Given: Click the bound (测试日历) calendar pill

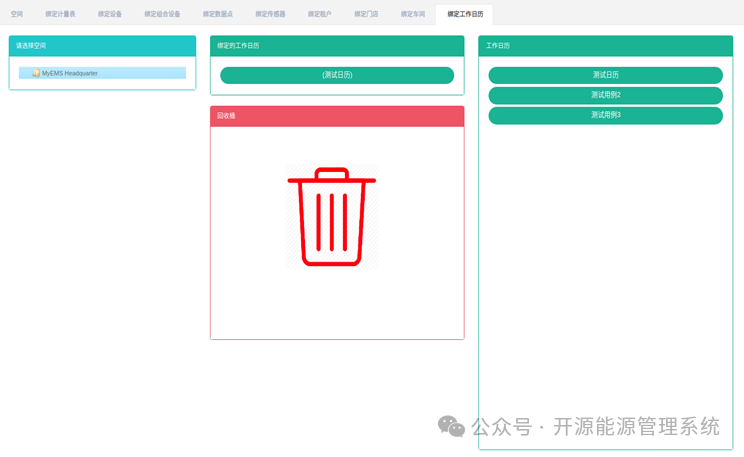Looking at the screenshot, I should click(x=337, y=75).
